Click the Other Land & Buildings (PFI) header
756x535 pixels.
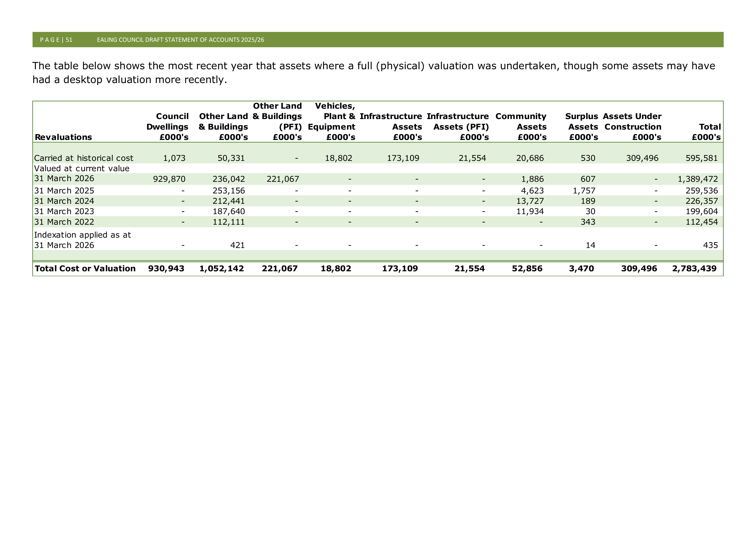pos(277,122)
